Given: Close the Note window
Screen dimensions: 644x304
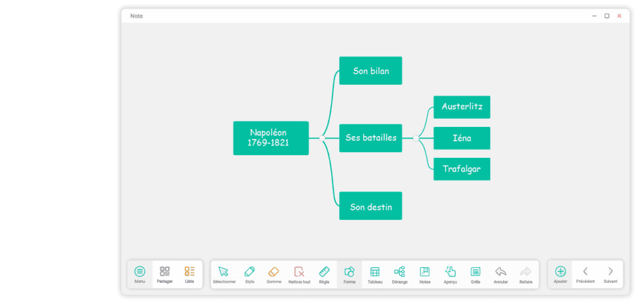Looking at the screenshot, I should (619, 16).
